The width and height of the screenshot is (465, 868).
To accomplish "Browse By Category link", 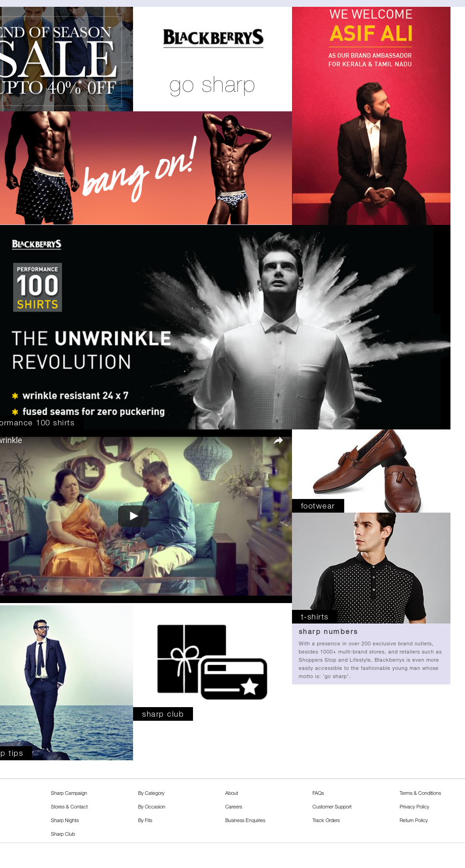I will [151, 793].
